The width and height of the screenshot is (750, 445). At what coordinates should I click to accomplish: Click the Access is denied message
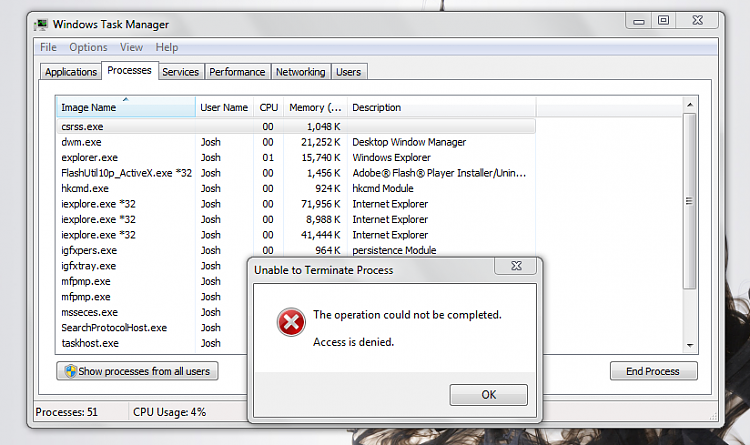pyautogui.click(x=353, y=342)
